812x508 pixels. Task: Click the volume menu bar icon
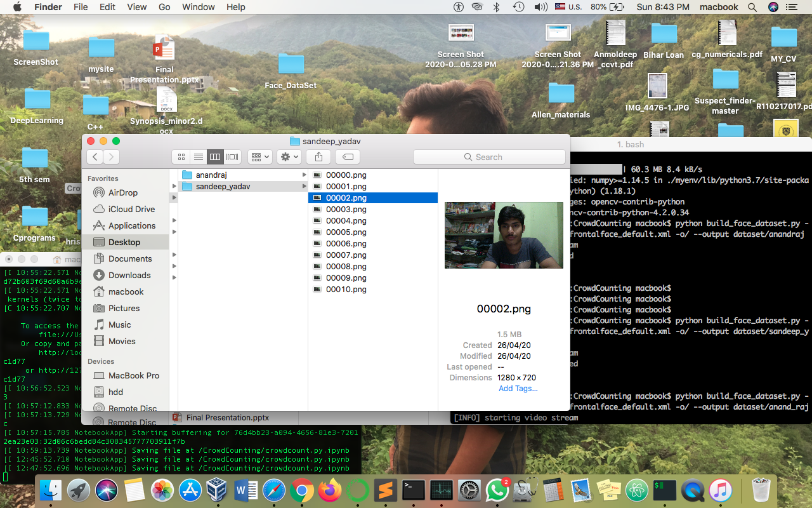(540, 7)
